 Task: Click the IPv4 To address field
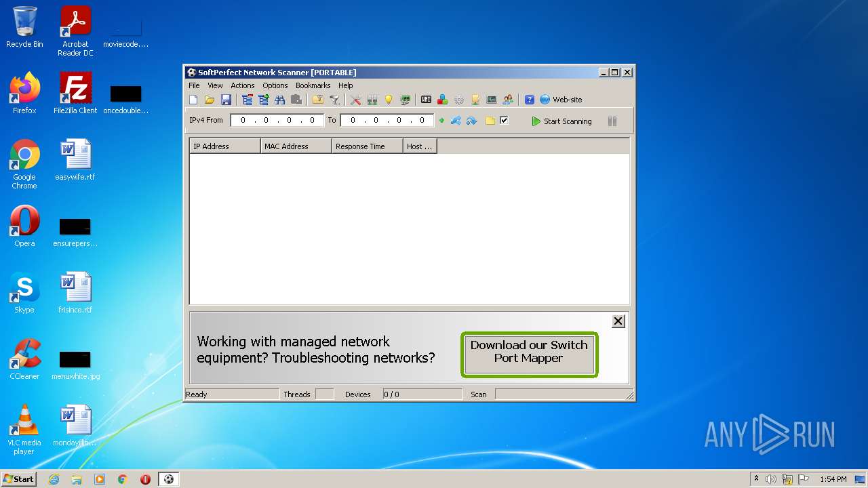(x=387, y=120)
